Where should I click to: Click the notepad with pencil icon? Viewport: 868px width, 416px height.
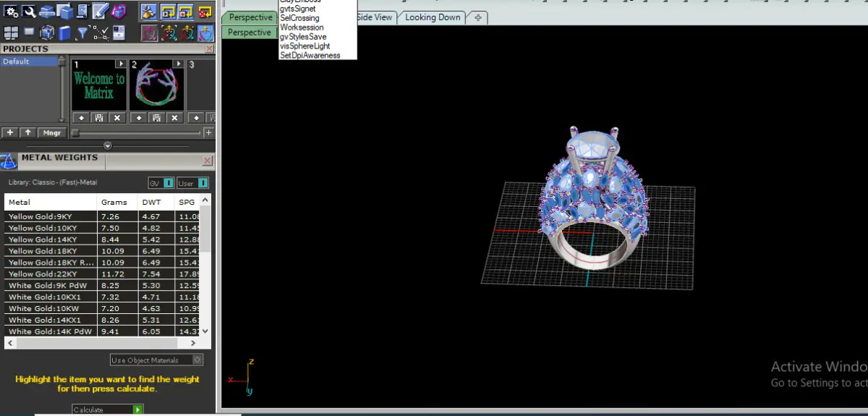pos(100,11)
